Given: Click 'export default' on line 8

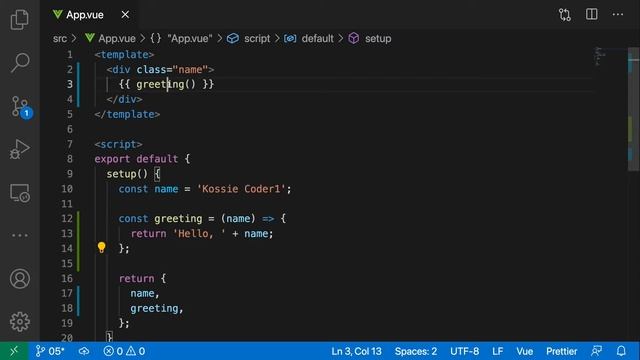Looking at the screenshot, I should click(136, 159).
